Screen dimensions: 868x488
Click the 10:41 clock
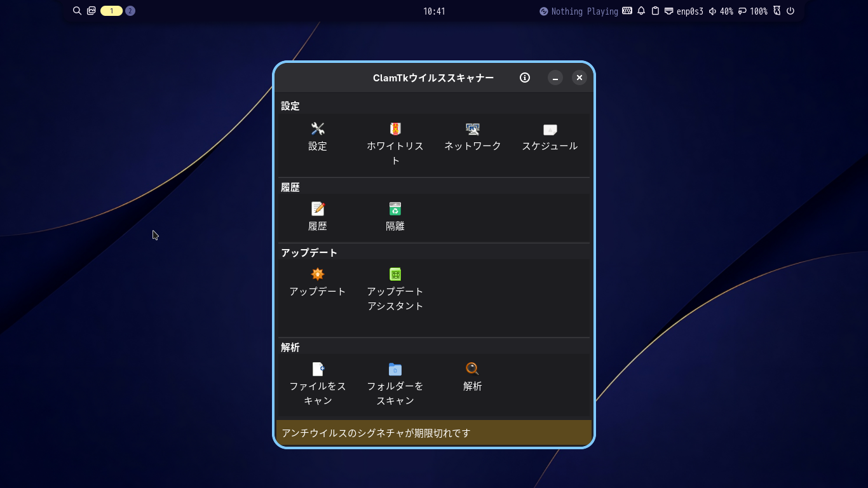[434, 11]
